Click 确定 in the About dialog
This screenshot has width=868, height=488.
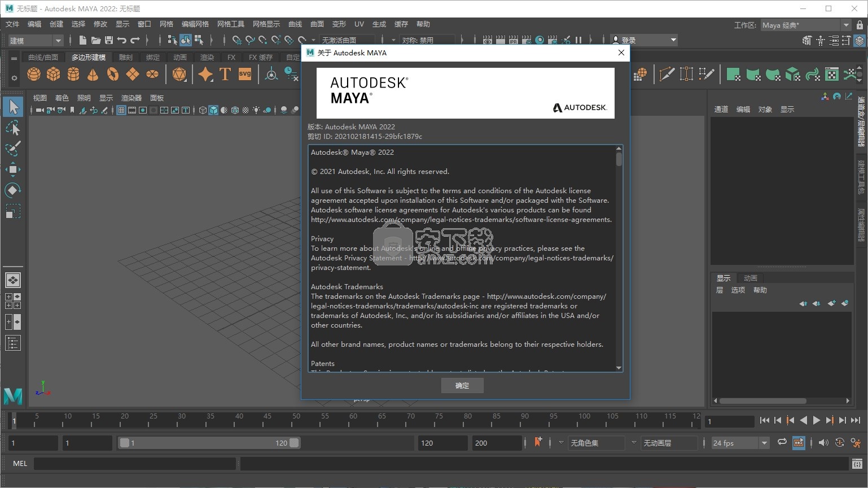(x=462, y=386)
